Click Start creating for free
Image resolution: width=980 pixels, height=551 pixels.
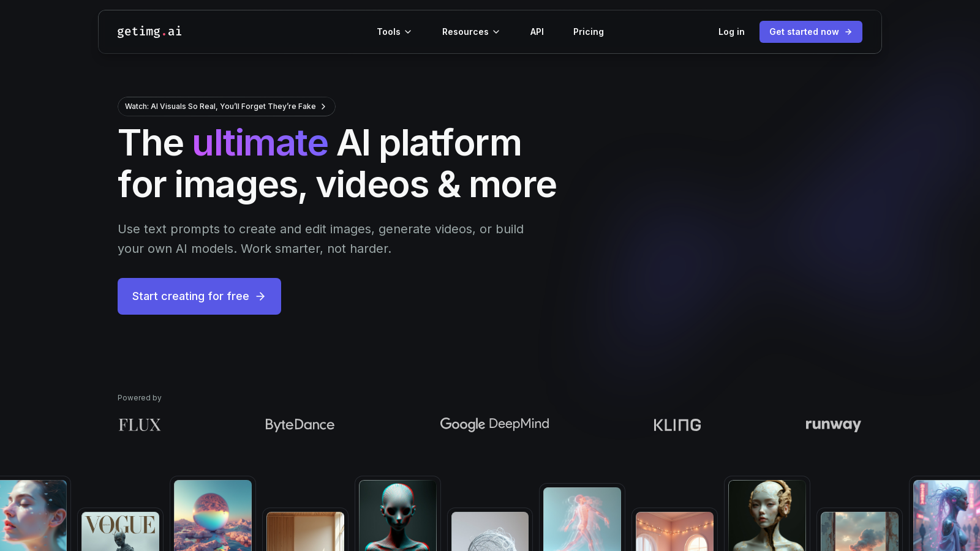[x=190, y=296]
